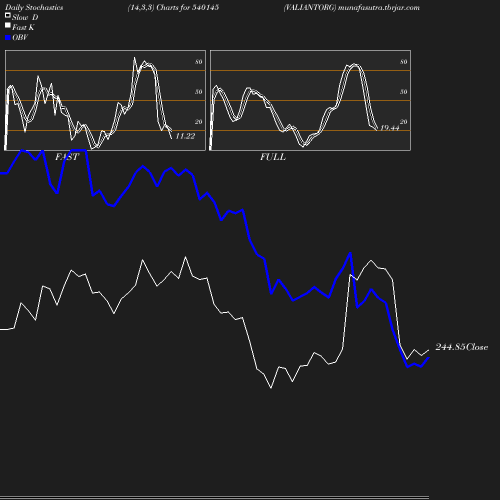The image size is (500, 500).
Task: Click the FAST chart label
Action: point(67,157)
